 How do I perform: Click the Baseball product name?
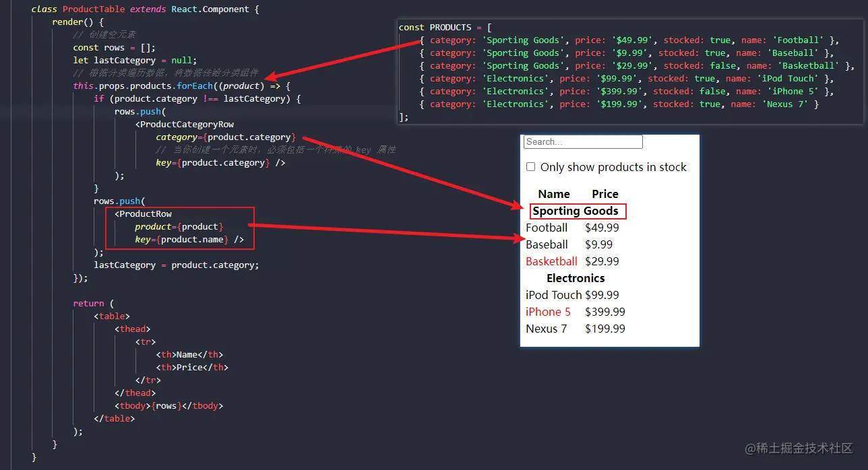(547, 244)
